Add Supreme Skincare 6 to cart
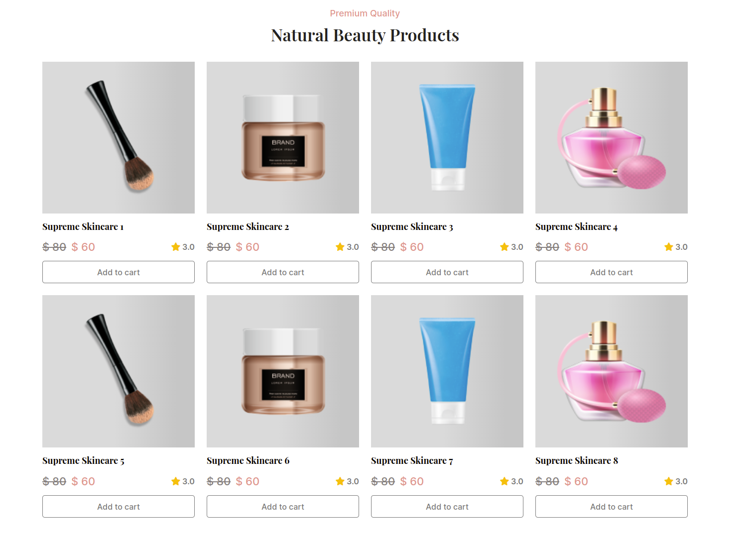756x547 pixels. pyautogui.click(x=283, y=507)
